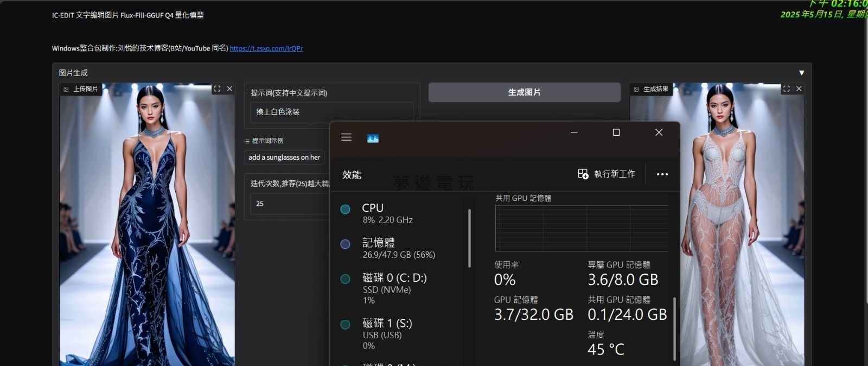Open the Task Manager hamburger navigation menu

(346, 137)
